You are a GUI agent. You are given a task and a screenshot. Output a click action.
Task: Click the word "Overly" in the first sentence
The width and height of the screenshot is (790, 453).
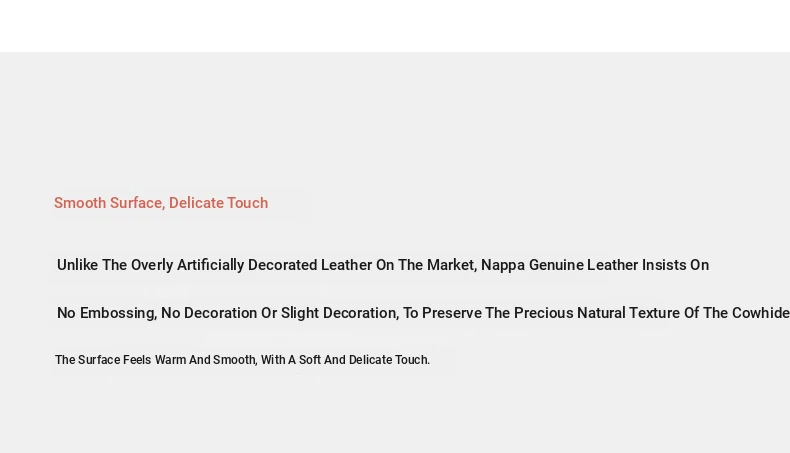coord(152,265)
